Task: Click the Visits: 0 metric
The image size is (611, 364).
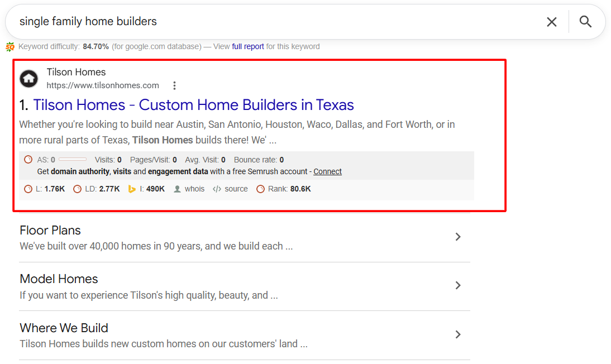Action: tap(108, 160)
